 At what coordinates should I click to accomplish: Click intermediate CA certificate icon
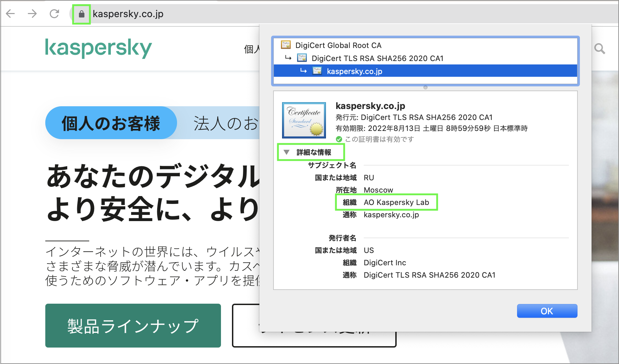[x=302, y=58]
